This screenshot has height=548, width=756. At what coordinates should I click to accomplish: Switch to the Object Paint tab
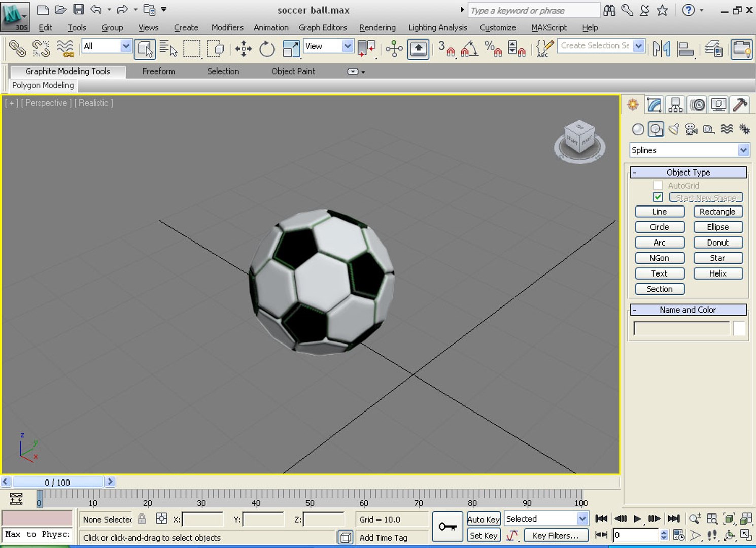[x=293, y=71]
